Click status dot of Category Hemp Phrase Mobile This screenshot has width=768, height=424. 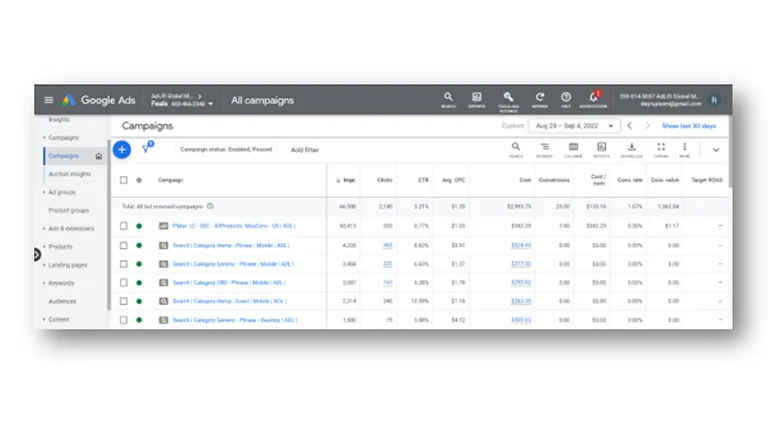click(139, 245)
